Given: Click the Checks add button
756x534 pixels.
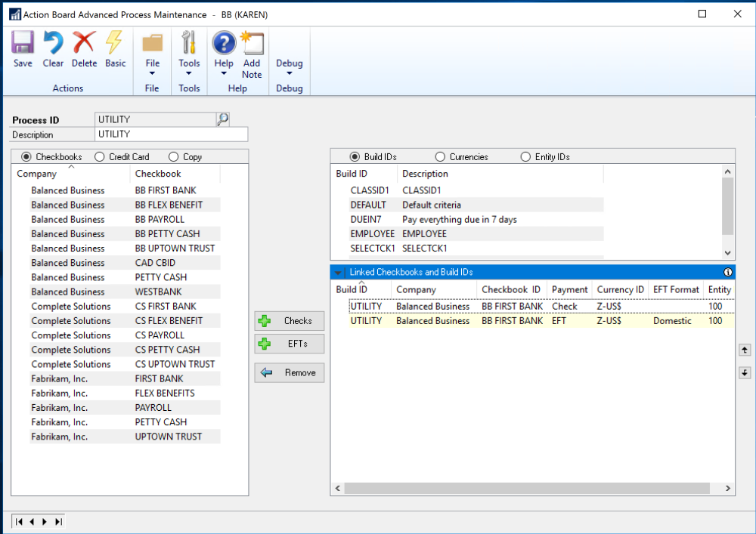Looking at the screenshot, I should (290, 321).
